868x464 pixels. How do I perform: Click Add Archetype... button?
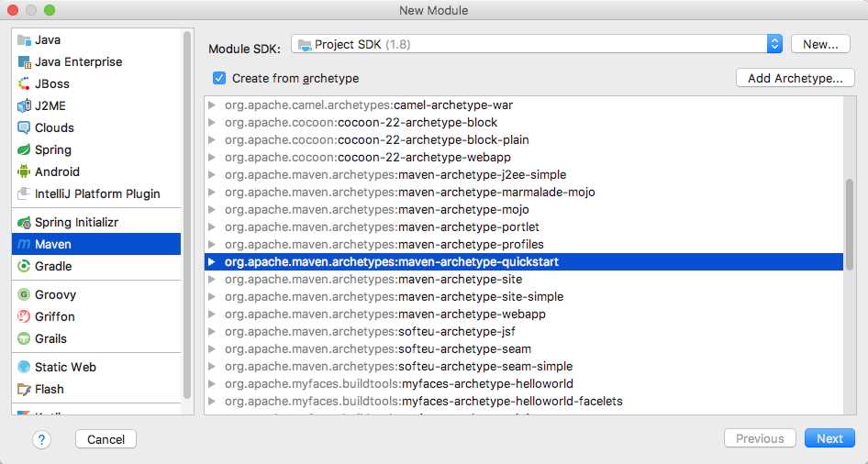click(x=795, y=78)
